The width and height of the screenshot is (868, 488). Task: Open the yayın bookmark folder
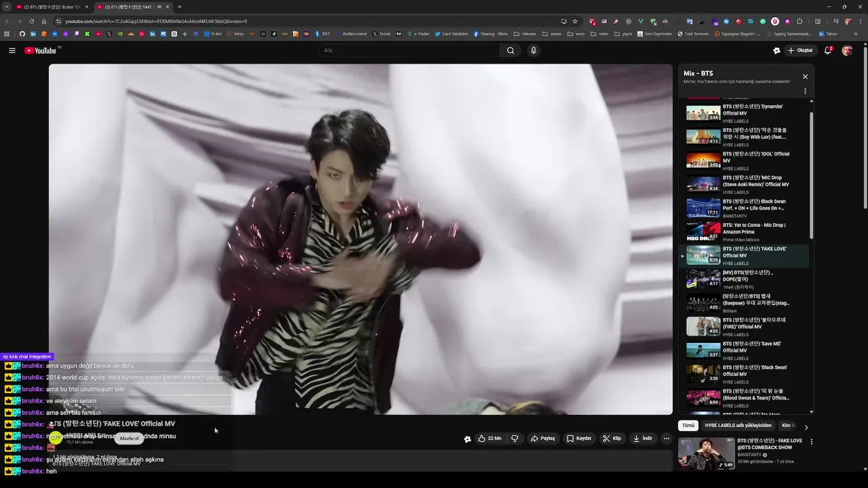coord(623,34)
